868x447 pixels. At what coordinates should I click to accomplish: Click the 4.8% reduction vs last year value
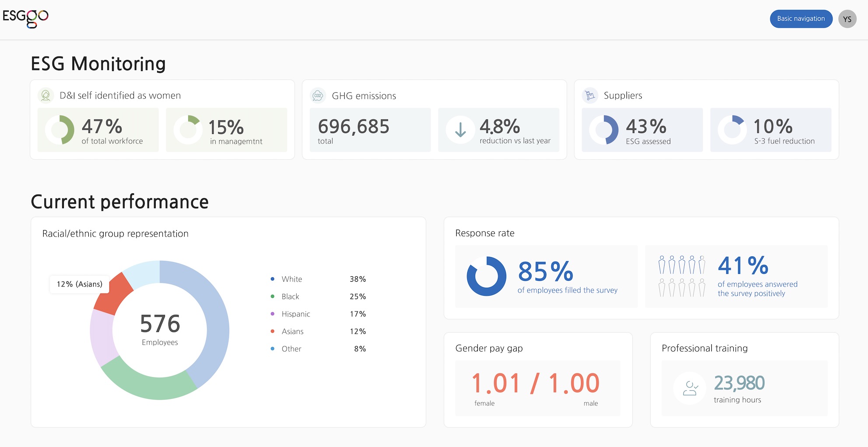pyautogui.click(x=500, y=127)
